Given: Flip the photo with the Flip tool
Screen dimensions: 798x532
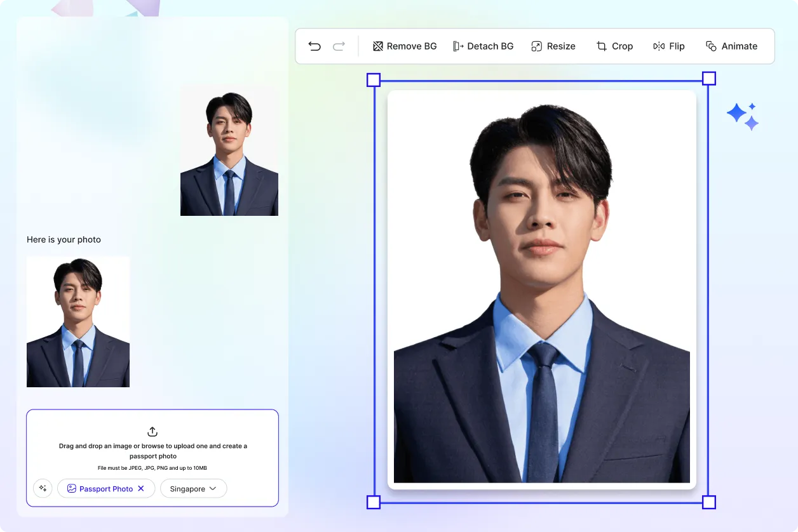Looking at the screenshot, I should [x=668, y=46].
